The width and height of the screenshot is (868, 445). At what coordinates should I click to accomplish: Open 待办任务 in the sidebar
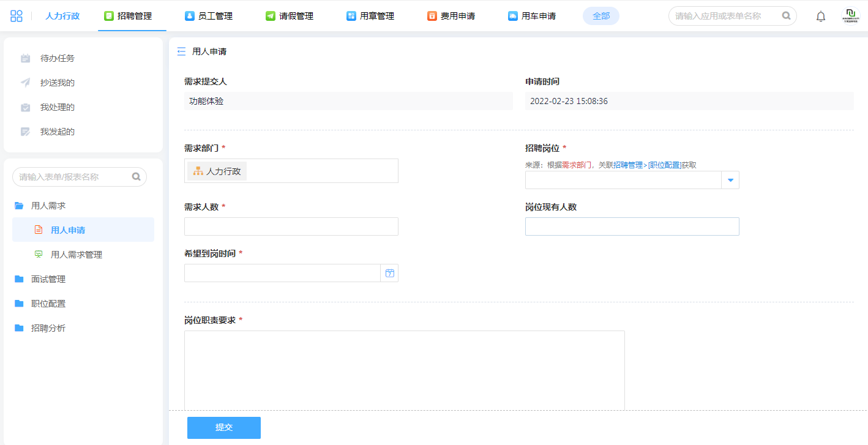coord(57,58)
